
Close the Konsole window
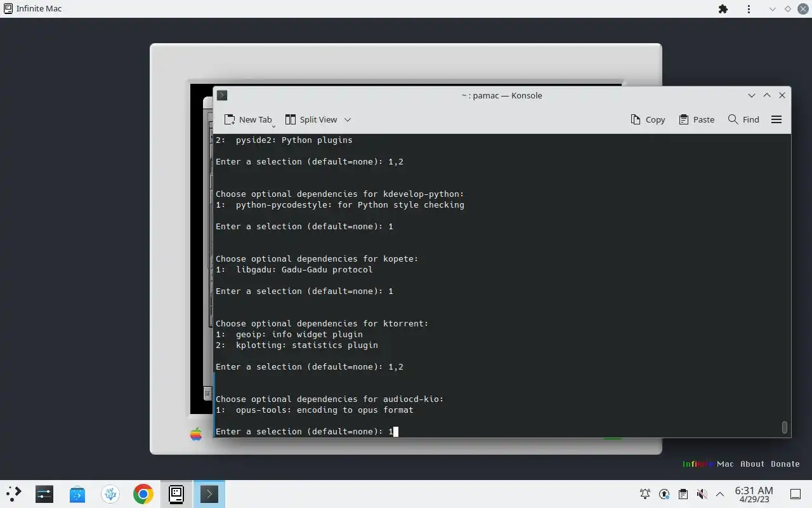point(782,95)
